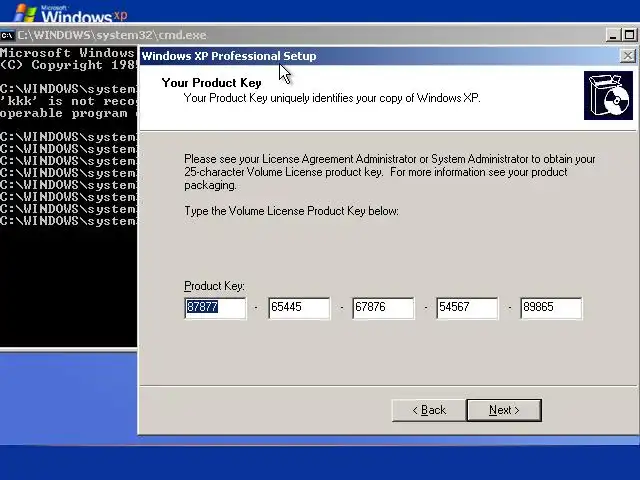Close the Windows XP Professional Setup dialog
This screenshot has width=640, height=480.
(627, 56)
